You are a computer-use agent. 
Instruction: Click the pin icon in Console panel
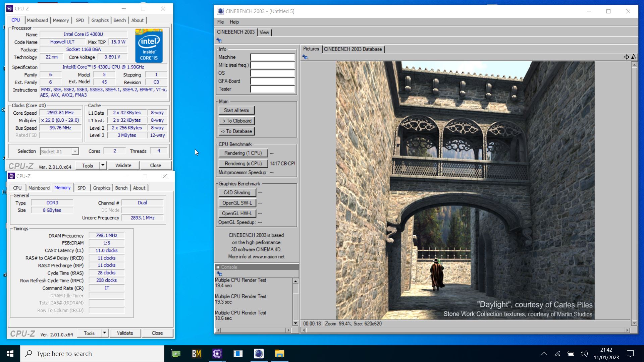click(x=219, y=274)
